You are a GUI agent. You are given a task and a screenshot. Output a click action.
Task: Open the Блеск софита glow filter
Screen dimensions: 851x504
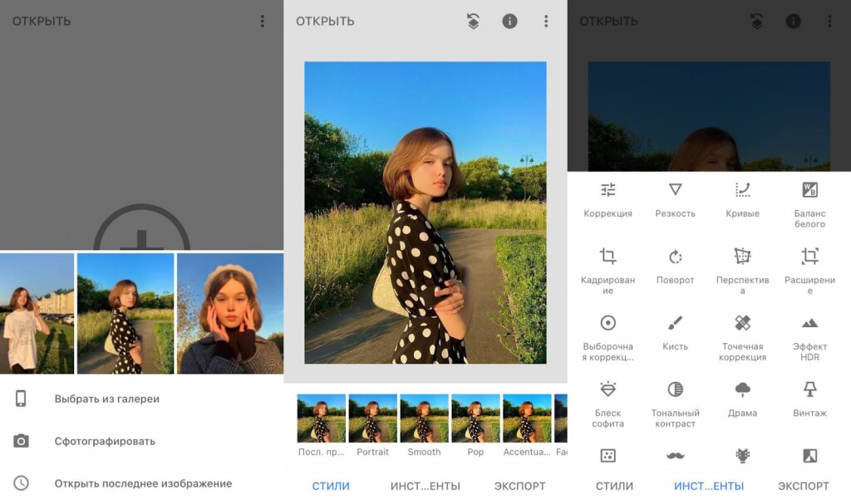click(x=608, y=399)
